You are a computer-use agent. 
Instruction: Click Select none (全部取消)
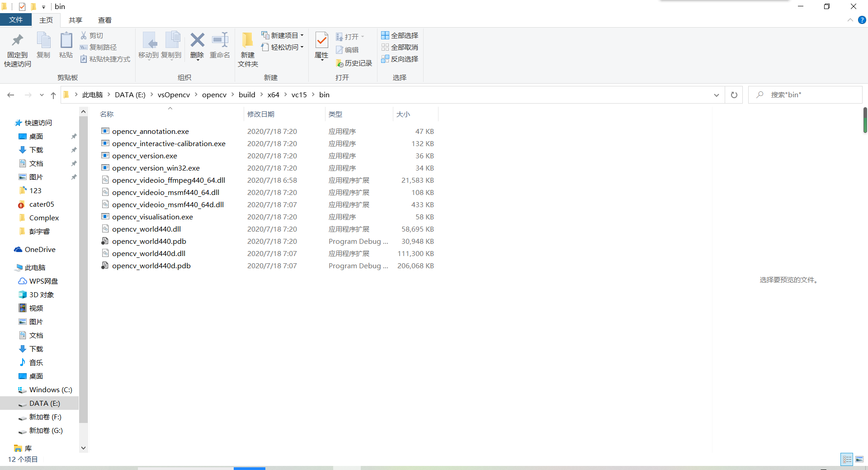[400, 47]
